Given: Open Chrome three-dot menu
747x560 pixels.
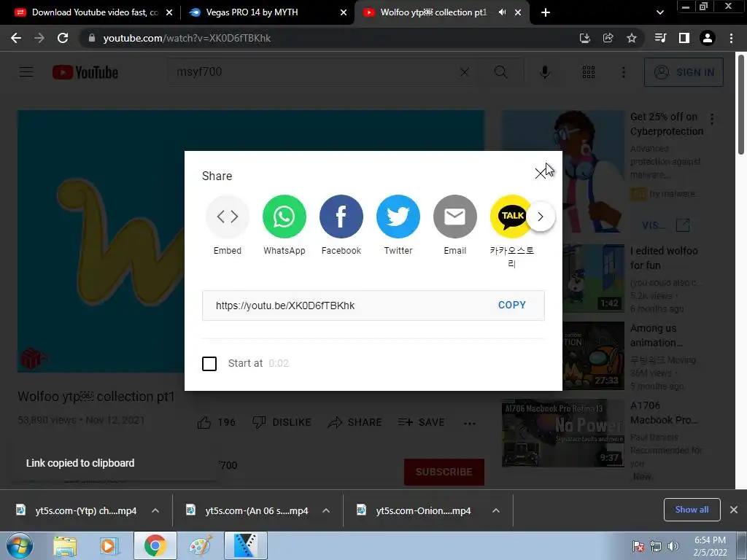Looking at the screenshot, I should coord(731,38).
